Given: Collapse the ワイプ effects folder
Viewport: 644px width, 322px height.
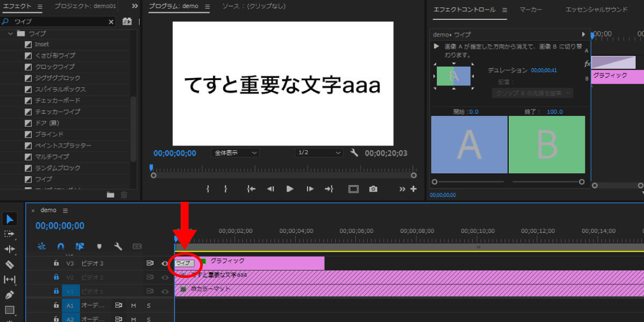Looking at the screenshot, I should (x=10, y=33).
